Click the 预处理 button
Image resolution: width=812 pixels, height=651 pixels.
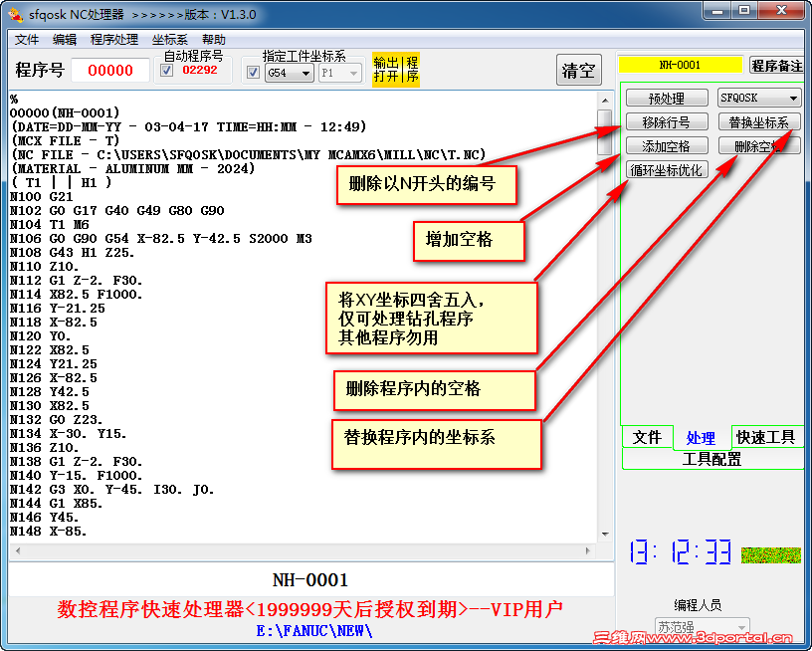pyautogui.click(x=667, y=98)
